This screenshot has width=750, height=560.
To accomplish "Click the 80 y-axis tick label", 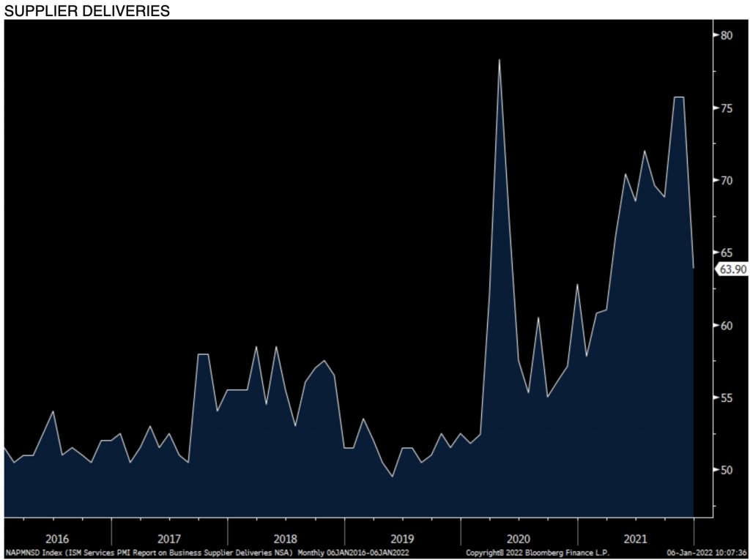I will [726, 35].
